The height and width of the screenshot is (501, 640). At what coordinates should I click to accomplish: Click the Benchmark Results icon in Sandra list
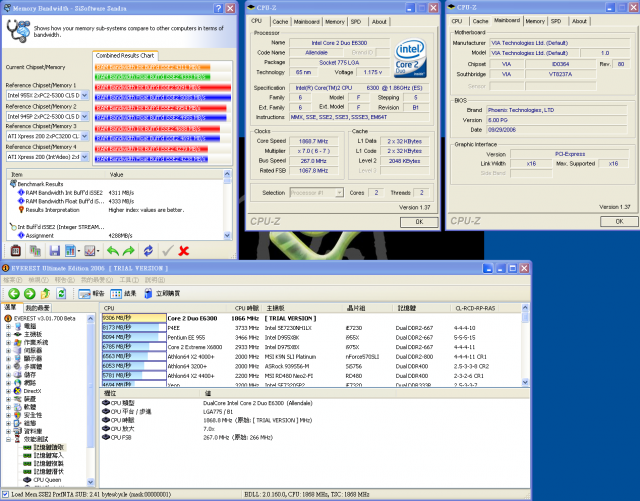(13, 184)
